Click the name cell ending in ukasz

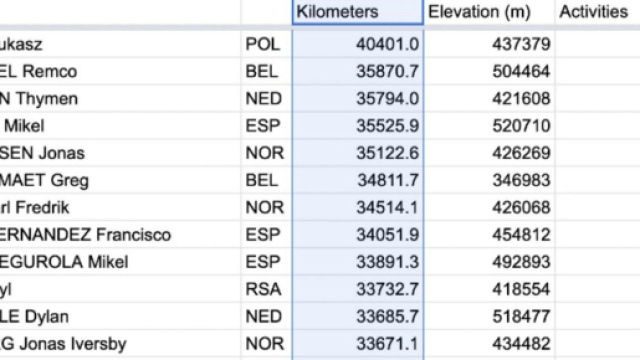(x=120, y=44)
